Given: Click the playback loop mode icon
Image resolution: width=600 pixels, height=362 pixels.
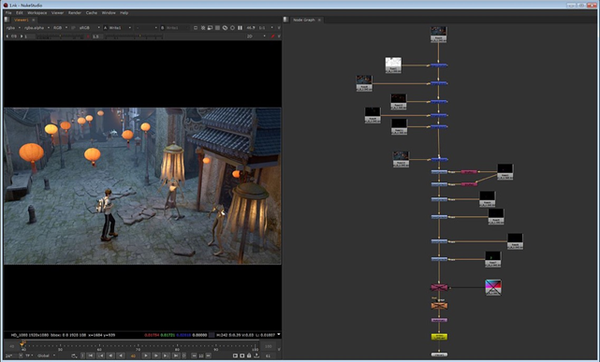Looking at the screenshot, I should [74, 356].
